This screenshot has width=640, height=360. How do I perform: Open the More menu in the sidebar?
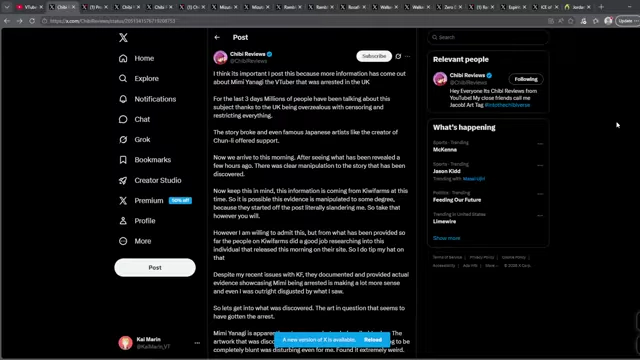point(135,241)
